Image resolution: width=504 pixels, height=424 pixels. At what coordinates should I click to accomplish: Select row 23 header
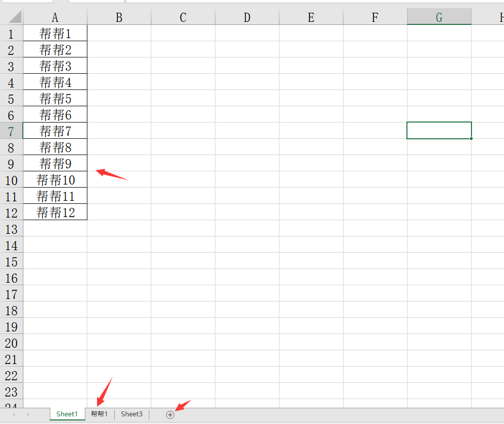pyautogui.click(x=11, y=391)
